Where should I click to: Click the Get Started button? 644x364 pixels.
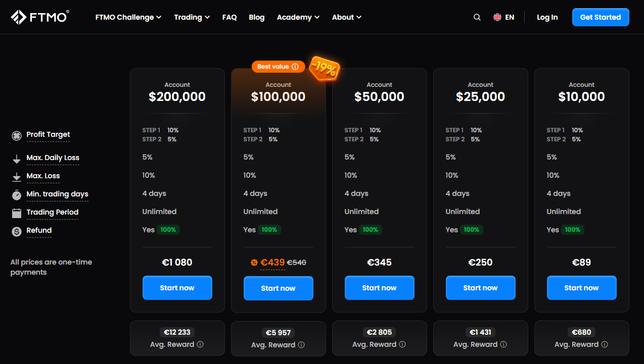(601, 17)
